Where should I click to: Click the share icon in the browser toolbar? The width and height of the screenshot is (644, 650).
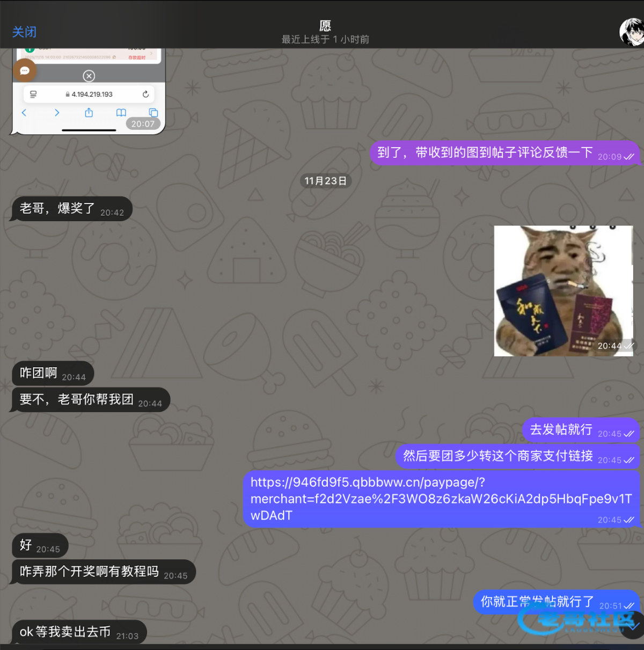coord(89,113)
